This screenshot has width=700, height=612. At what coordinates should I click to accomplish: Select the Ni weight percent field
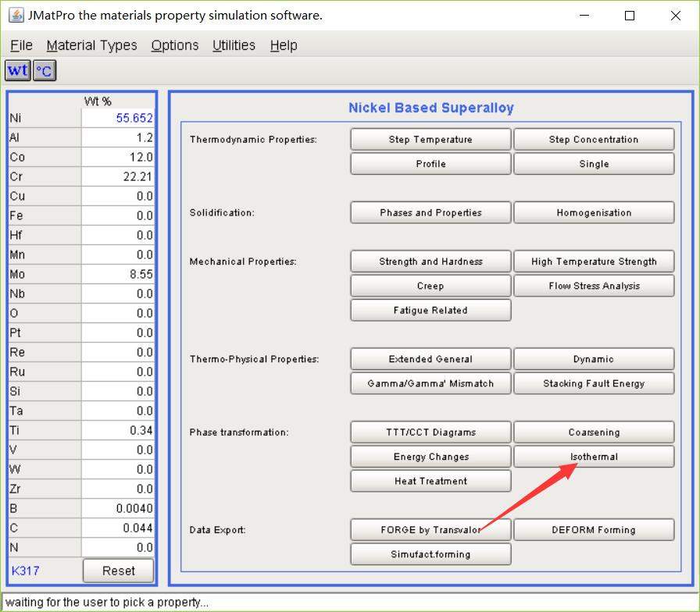(118, 118)
